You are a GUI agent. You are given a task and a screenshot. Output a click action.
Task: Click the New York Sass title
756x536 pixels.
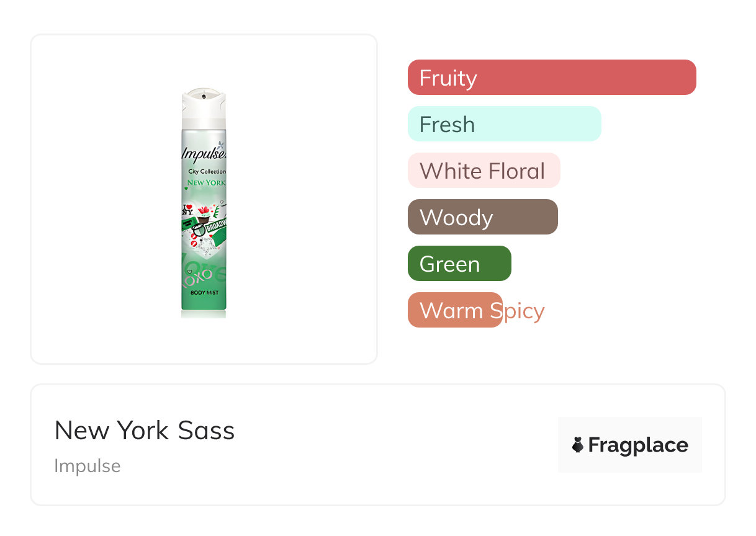coord(145,430)
